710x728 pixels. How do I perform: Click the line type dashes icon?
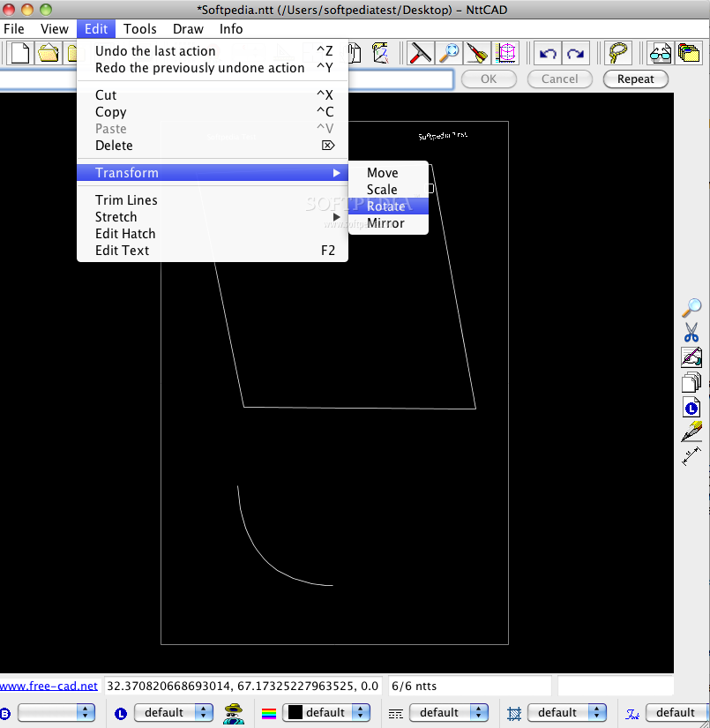[x=395, y=714]
